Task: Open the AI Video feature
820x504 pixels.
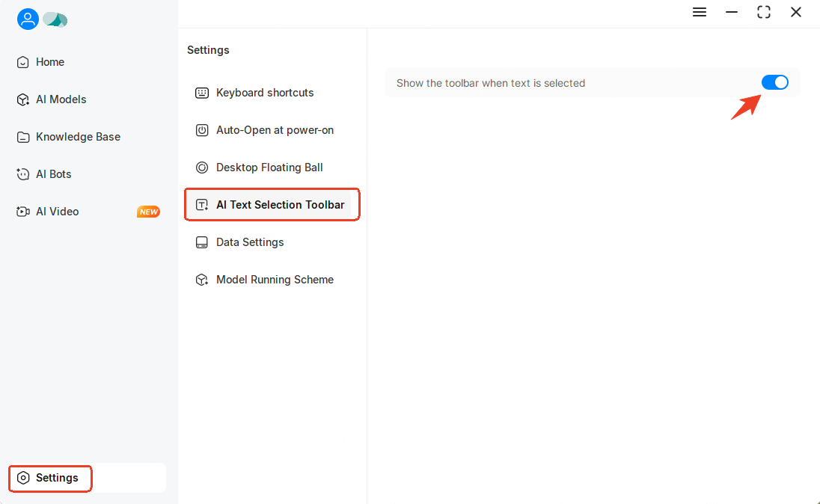Action: 56,211
